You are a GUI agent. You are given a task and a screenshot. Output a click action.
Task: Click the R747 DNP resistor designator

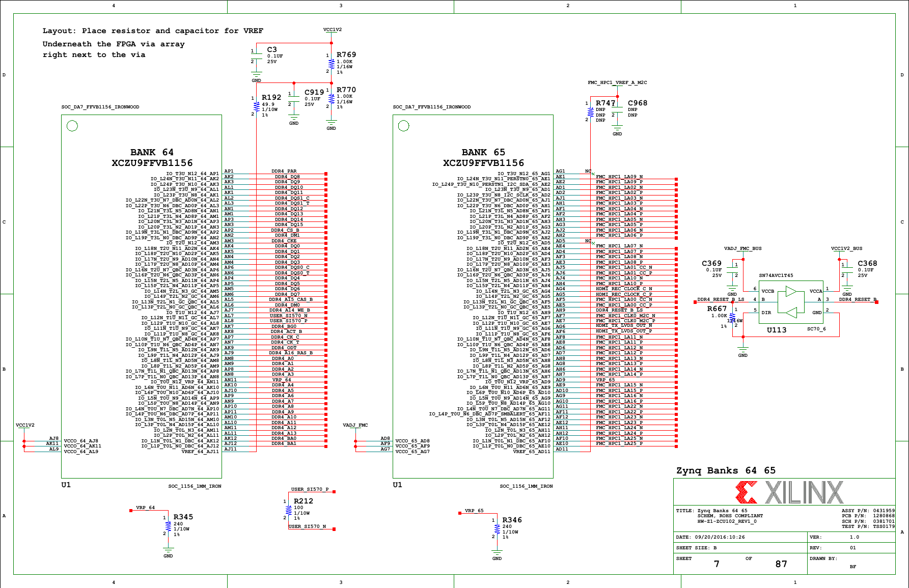605,103
